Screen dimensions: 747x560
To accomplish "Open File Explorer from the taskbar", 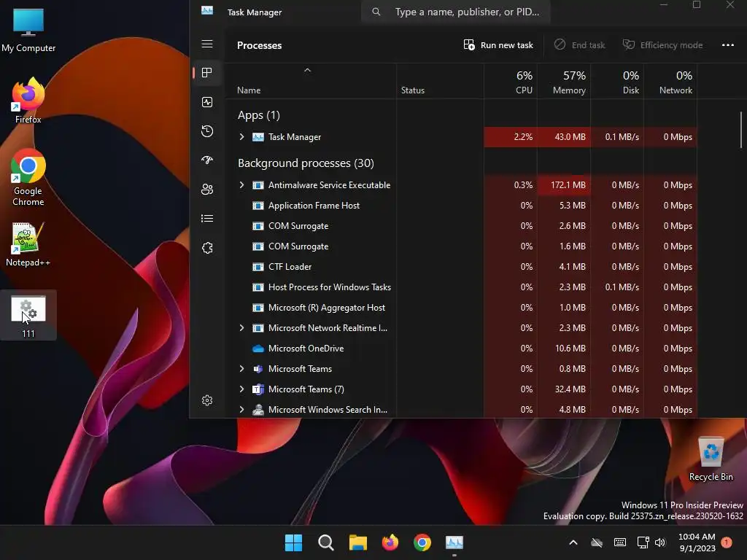I will [x=357, y=542].
